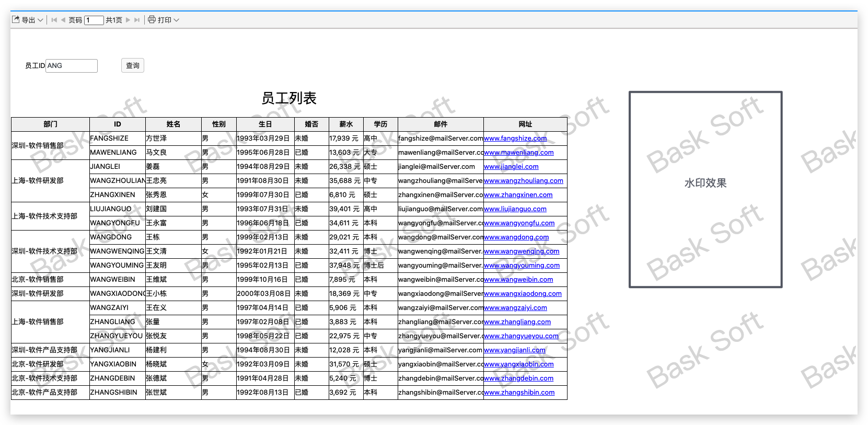Click the 薪水 column header
The height and width of the screenshot is (425, 868).
(346, 124)
